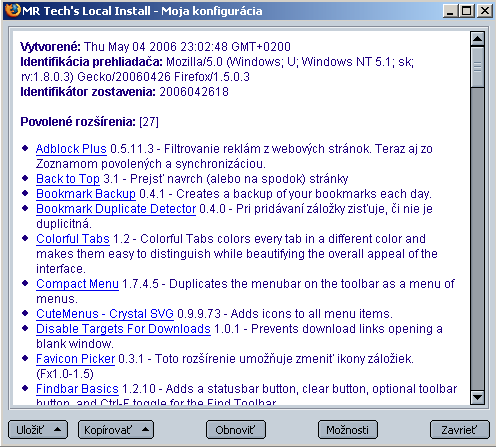Expand the Uložiť button dropdown arrow

pos(57,429)
